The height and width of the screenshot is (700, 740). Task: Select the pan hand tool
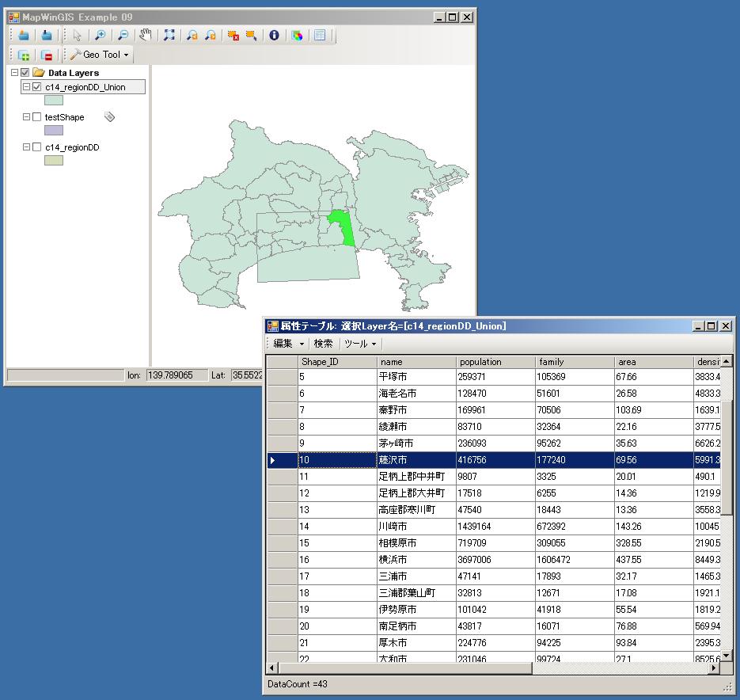click(x=145, y=36)
